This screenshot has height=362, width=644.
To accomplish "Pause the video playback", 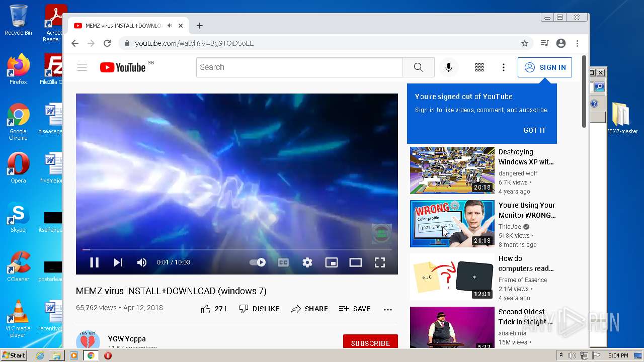I will [94, 262].
